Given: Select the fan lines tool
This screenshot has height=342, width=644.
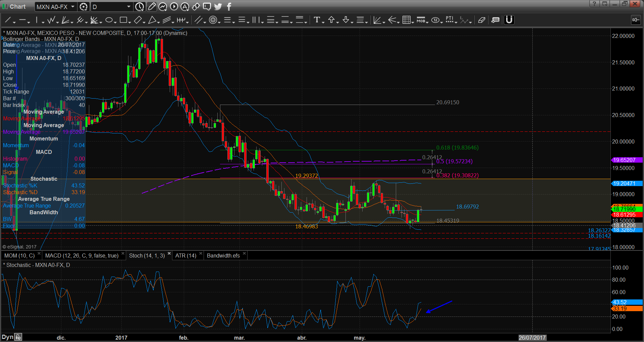Looking at the screenshot, I should (65, 20).
